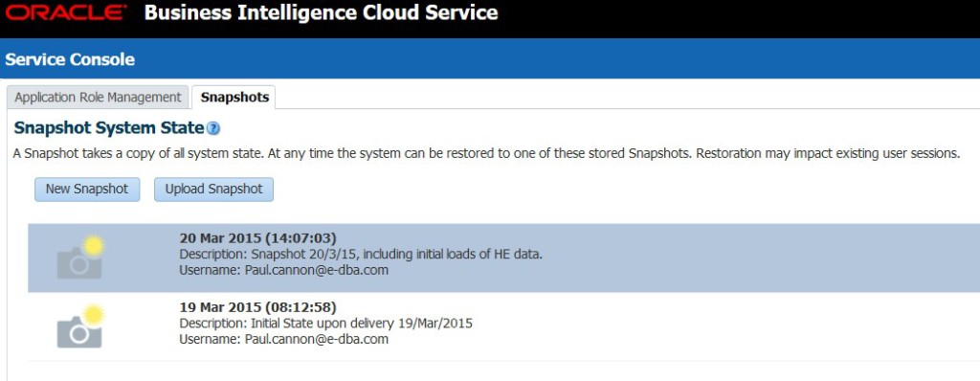Click the Service Console header title

[70, 59]
